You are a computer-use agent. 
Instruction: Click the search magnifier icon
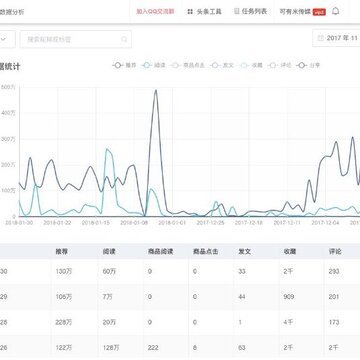[124, 39]
